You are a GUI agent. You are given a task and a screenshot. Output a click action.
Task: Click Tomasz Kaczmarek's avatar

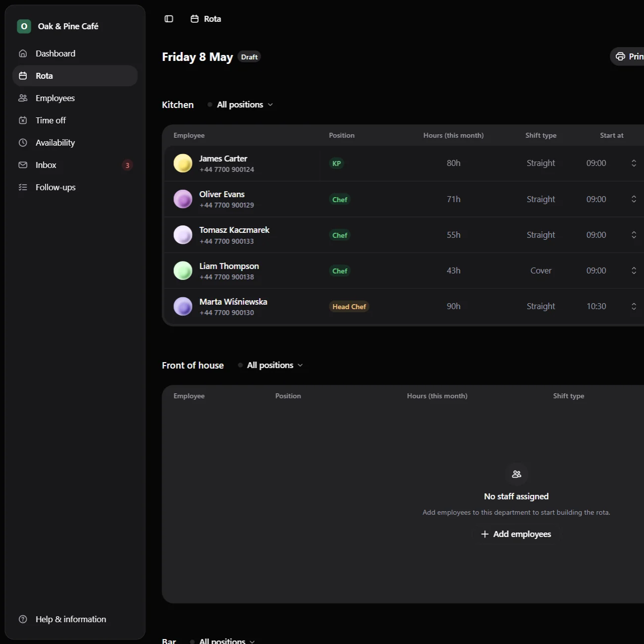[x=183, y=235]
